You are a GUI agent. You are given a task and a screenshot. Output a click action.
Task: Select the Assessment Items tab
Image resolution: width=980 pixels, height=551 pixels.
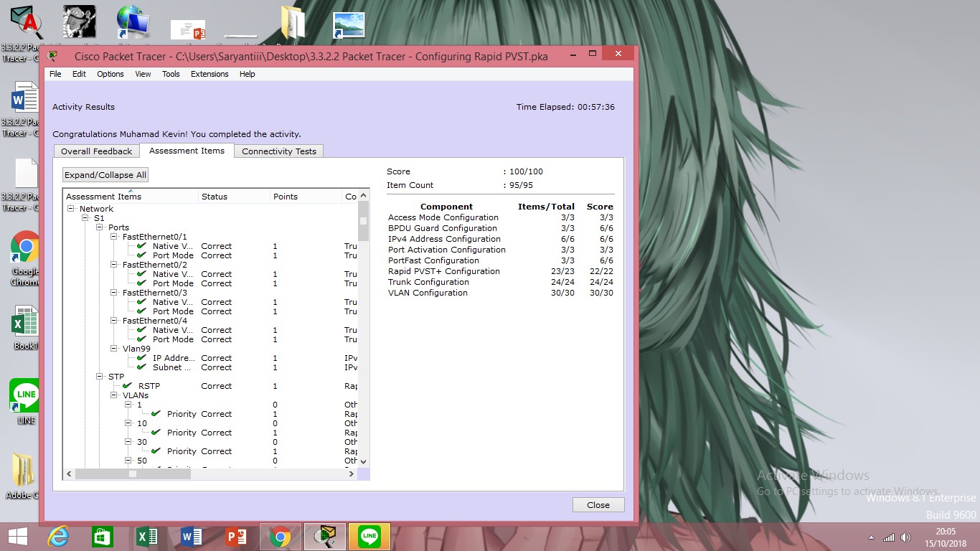coord(187,151)
